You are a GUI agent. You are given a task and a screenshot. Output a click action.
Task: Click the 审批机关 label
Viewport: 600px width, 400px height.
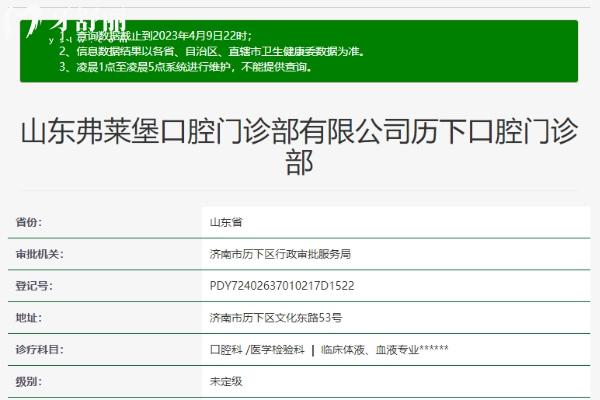pyautogui.click(x=39, y=254)
